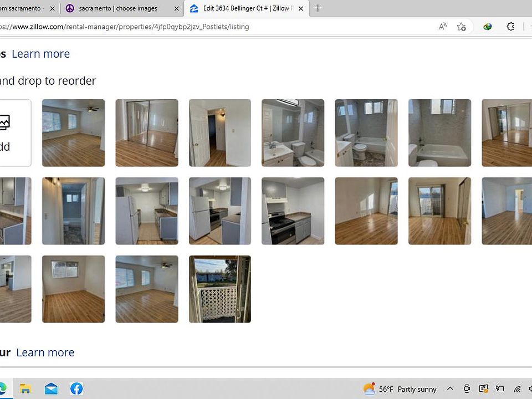532x399 pixels.
Task: Select the galley kitchen photo with sink counter
Action: [146, 211]
